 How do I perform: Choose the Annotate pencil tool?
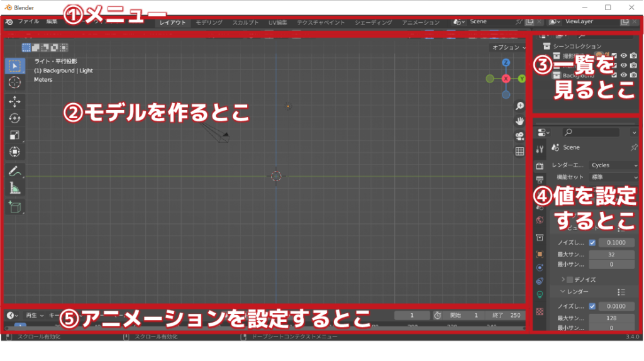point(14,170)
